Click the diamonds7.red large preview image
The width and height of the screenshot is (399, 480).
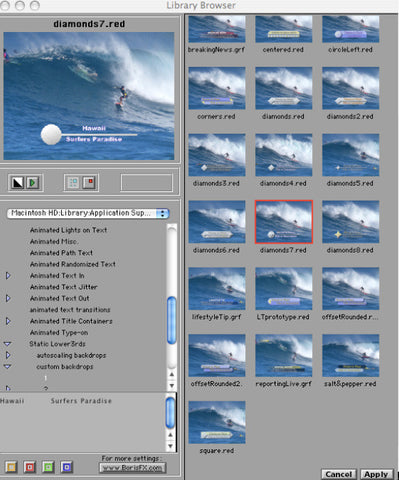point(89,96)
